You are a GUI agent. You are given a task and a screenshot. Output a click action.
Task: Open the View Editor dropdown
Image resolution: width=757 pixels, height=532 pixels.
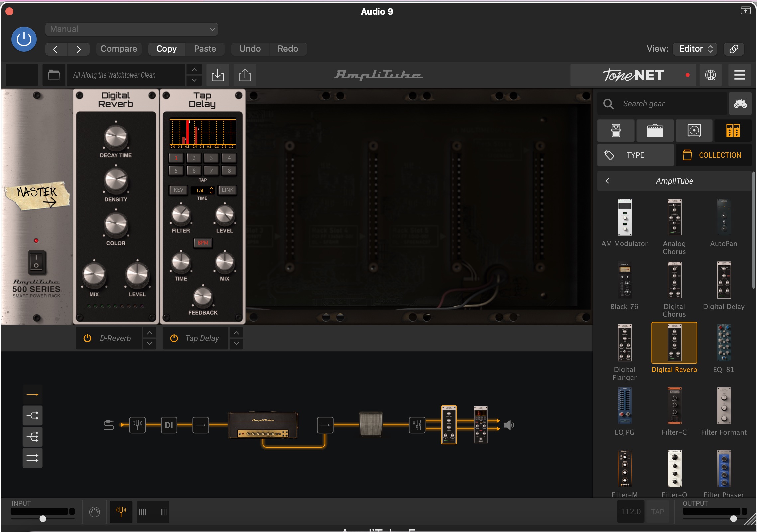[695, 49]
